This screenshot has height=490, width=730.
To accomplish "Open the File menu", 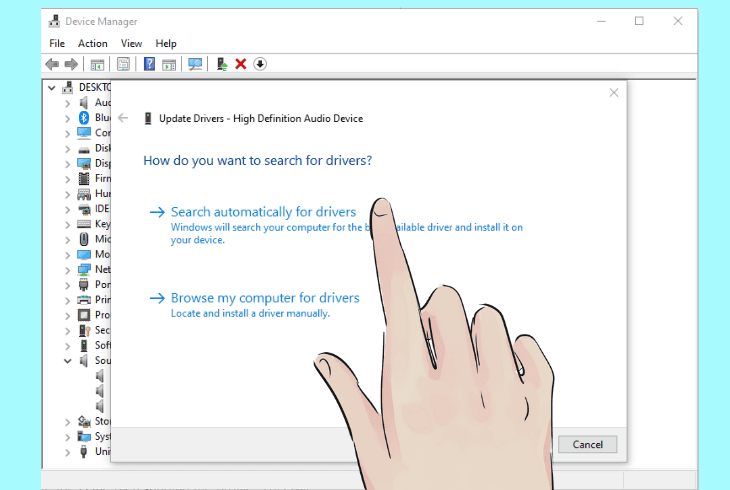I will coord(57,43).
